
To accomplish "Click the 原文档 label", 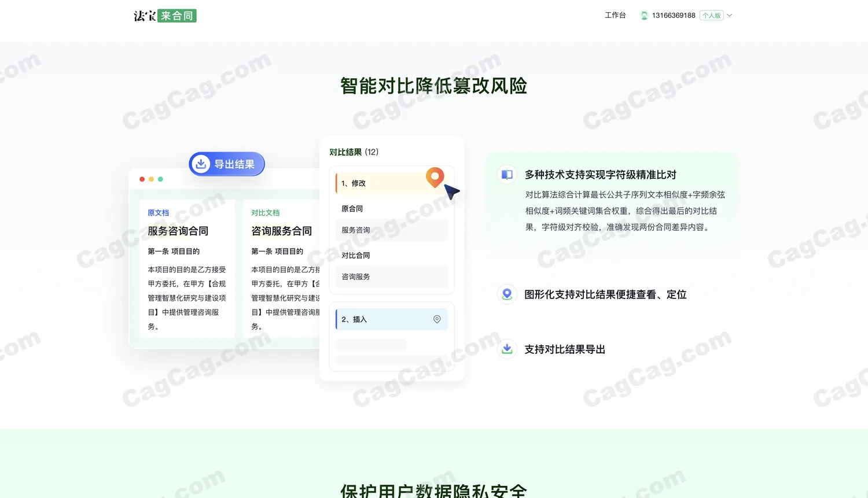I will click(x=158, y=213).
